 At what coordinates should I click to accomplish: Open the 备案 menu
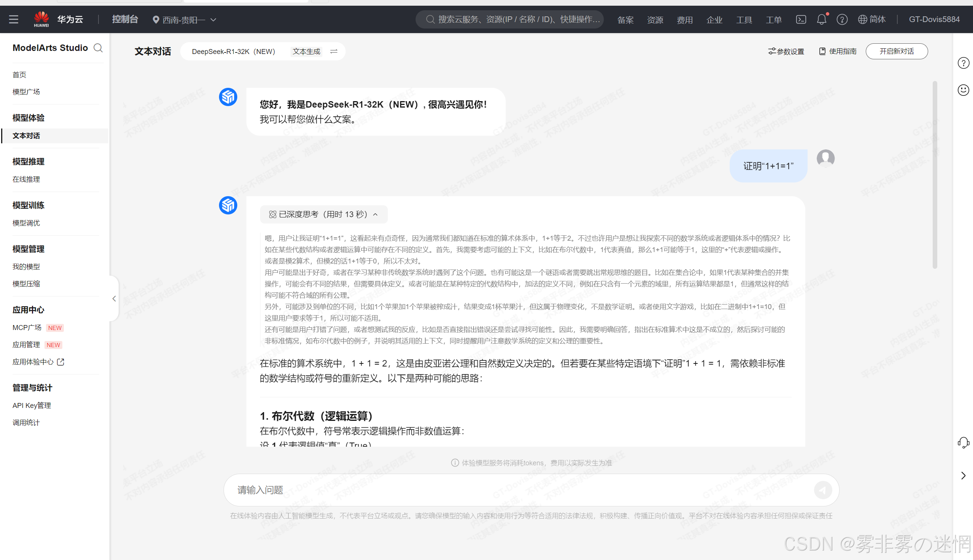625,20
